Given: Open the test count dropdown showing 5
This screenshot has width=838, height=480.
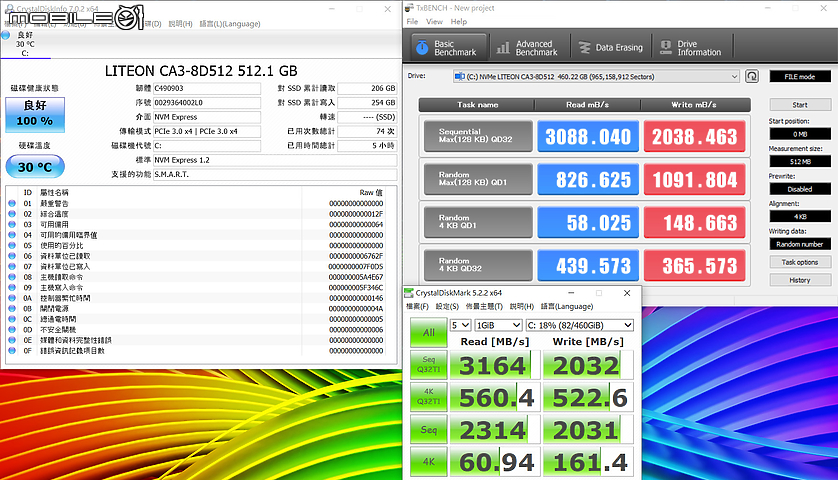Looking at the screenshot, I should pyautogui.click(x=460, y=325).
